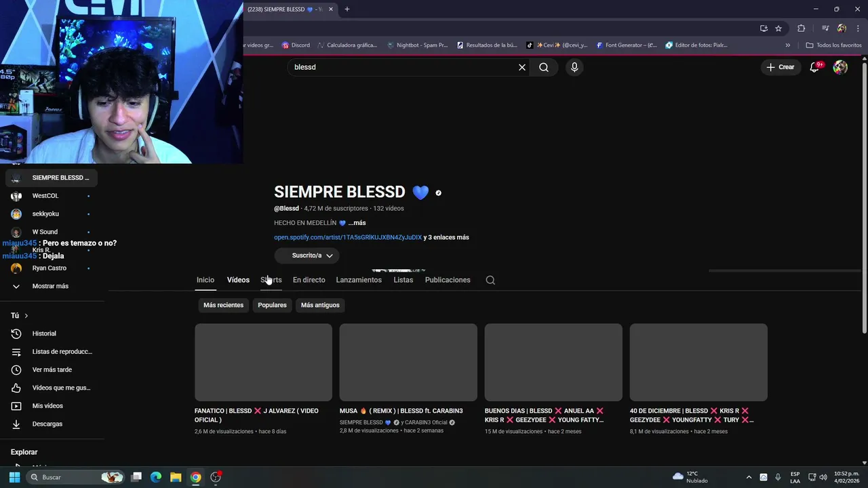This screenshot has height=488, width=868.
Task: Click the taskbar Buscar search box
Action: pos(76,477)
